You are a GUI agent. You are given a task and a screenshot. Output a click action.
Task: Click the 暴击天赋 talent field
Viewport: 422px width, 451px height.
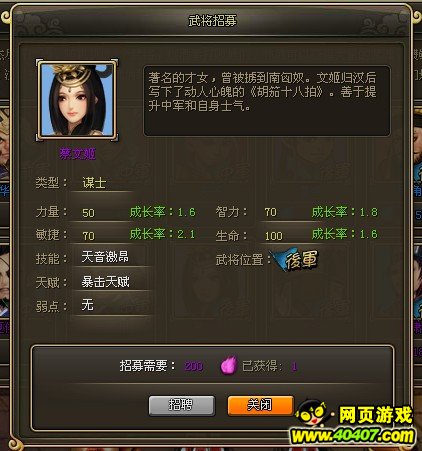coord(111,282)
